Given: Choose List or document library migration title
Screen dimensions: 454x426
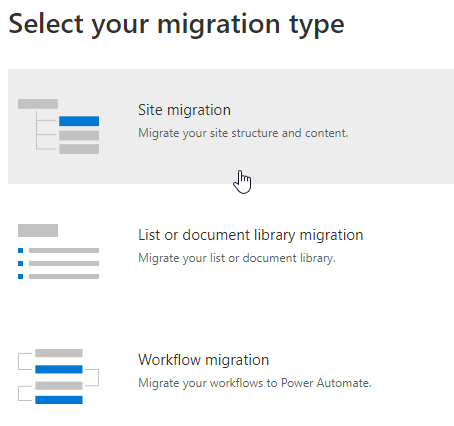Looking at the screenshot, I should (x=251, y=235).
